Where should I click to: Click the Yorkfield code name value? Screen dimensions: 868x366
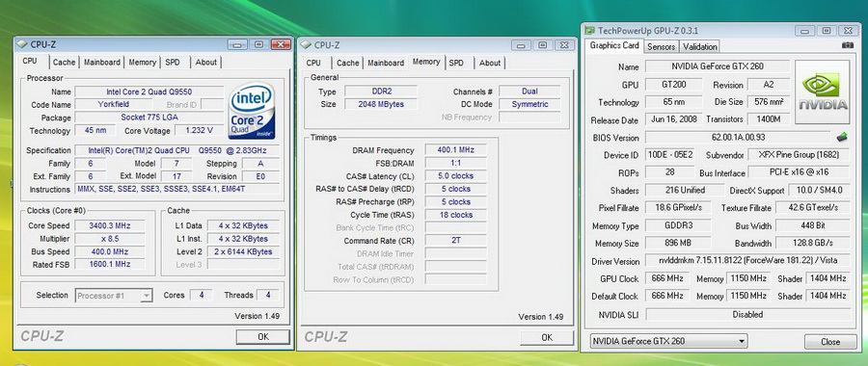[x=114, y=104]
